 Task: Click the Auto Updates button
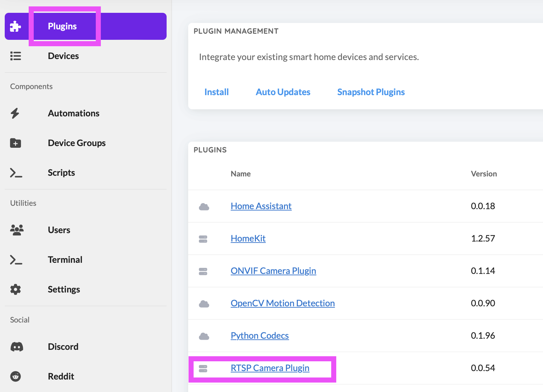(283, 92)
